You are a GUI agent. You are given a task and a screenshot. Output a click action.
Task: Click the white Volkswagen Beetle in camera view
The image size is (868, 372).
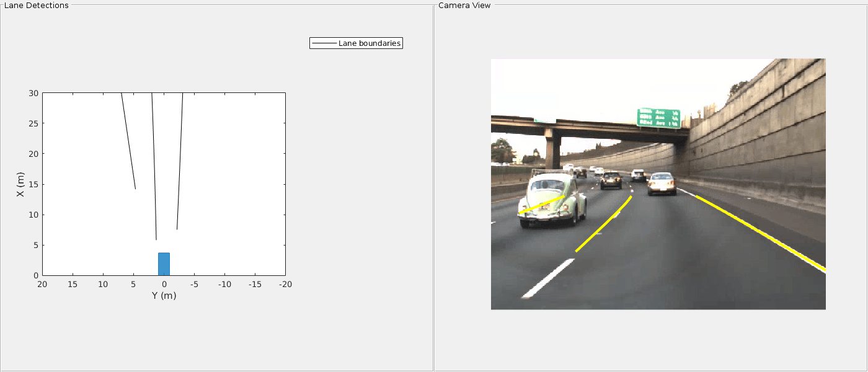[553, 200]
